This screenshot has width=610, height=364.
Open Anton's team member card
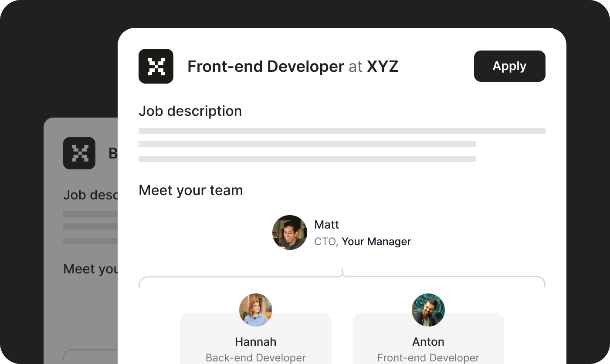click(x=428, y=338)
